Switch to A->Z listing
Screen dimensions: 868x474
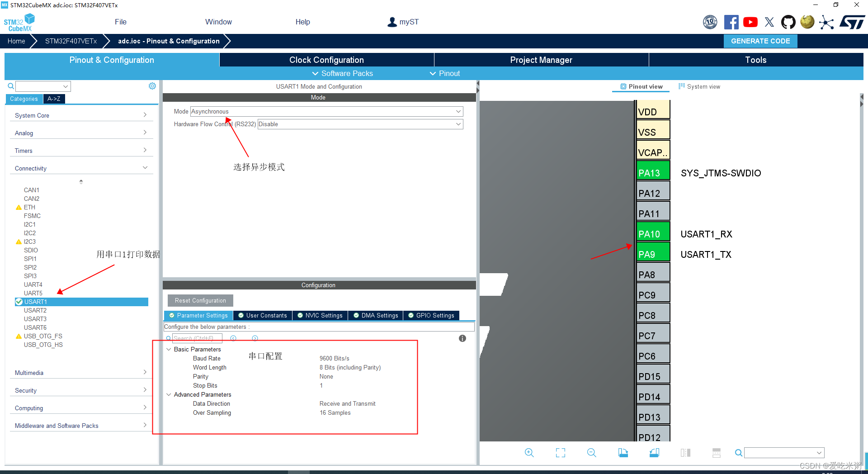[54, 99]
